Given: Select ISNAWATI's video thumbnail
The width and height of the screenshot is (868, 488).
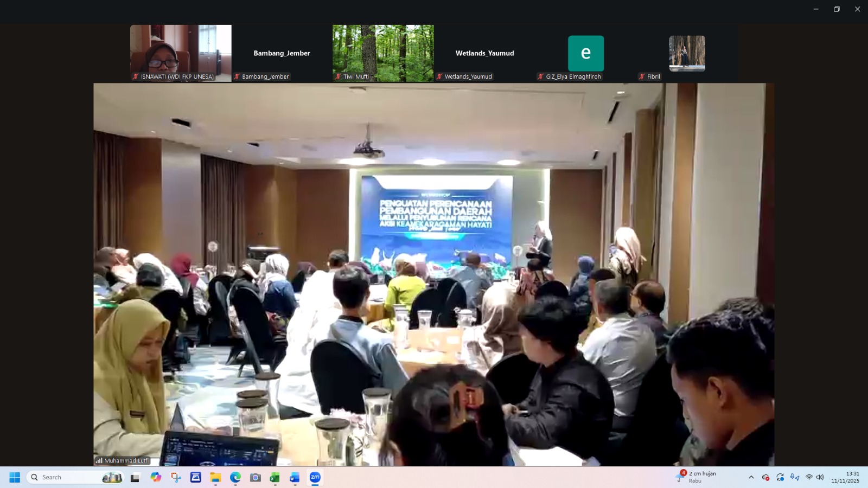Looking at the screenshot, I should 181,53.
